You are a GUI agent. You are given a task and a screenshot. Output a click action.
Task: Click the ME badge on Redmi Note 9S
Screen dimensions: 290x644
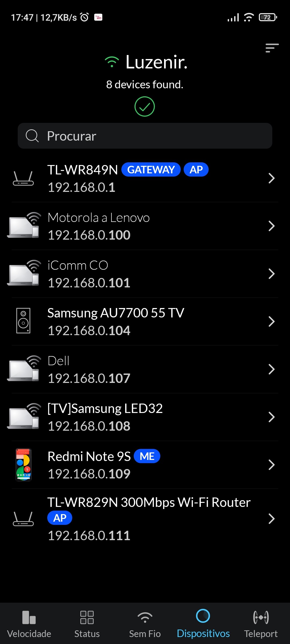point(147,456)
